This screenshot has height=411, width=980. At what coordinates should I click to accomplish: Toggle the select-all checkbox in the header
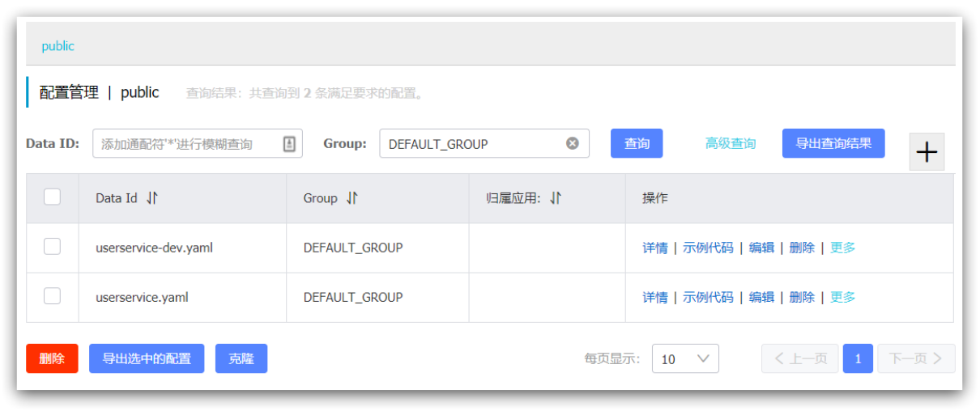(52, 197)
